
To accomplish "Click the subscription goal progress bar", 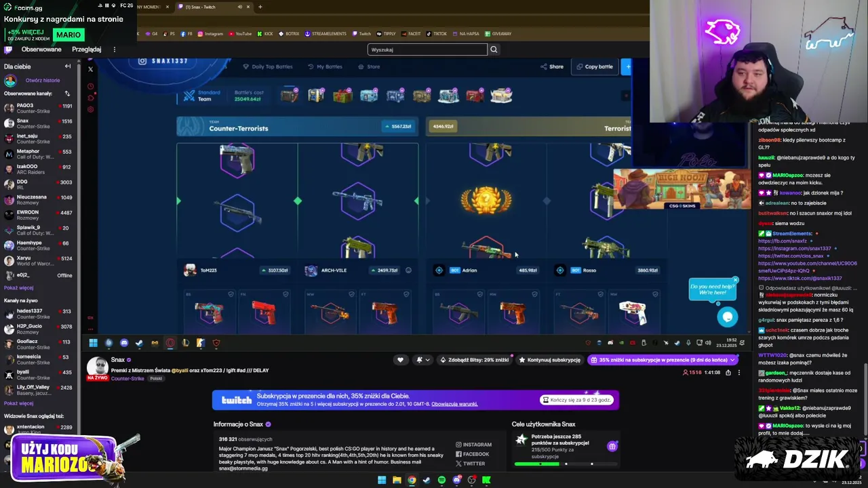I will coord(566,464).
